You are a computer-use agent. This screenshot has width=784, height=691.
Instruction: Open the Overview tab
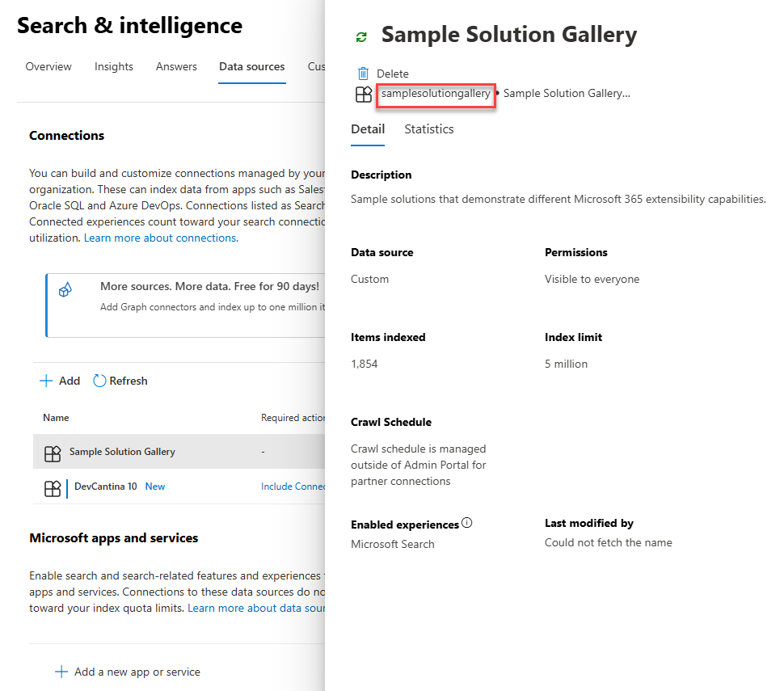(48, 66)
